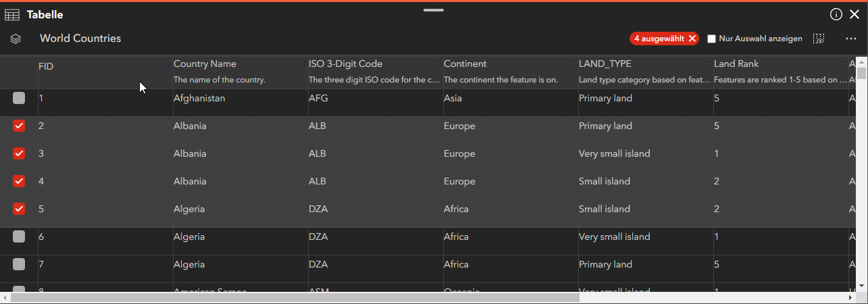Click the ISO 3-Digit Code column header

(345, 64)
